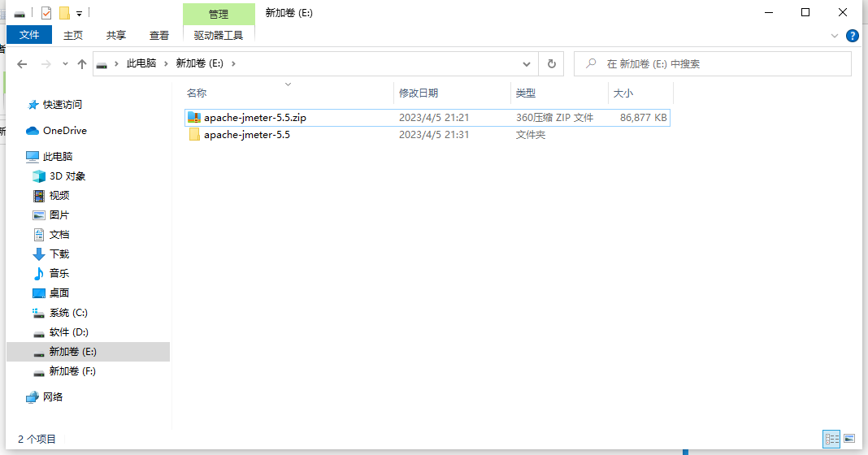
Task: Click the search box for 新加卷 (E:)
Action: pos(713,64)
